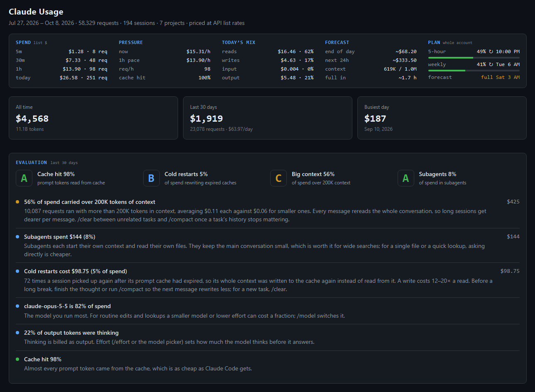The width and height of the screenshot is (535, 392).
Task: Click the Cache hit grade A badge
Action: click(24, 178)
